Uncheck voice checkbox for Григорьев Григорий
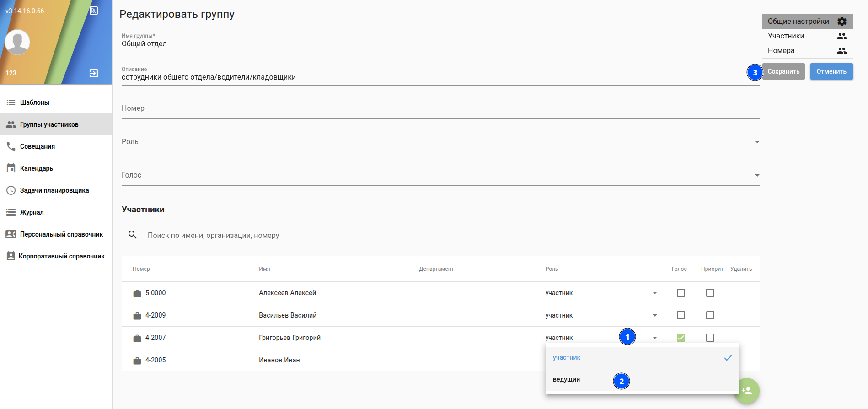Screen dimensions: 868x409 (x=680, y=338)
